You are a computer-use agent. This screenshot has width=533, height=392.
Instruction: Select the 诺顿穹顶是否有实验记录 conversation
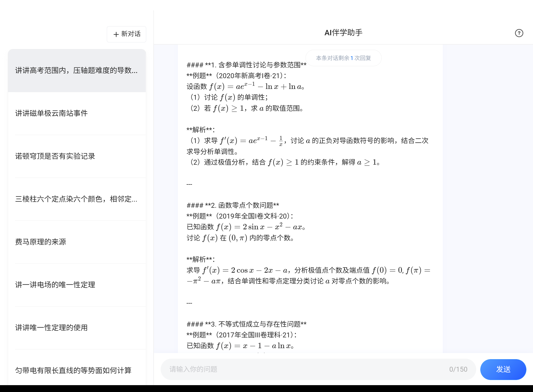tap(55, 156)
